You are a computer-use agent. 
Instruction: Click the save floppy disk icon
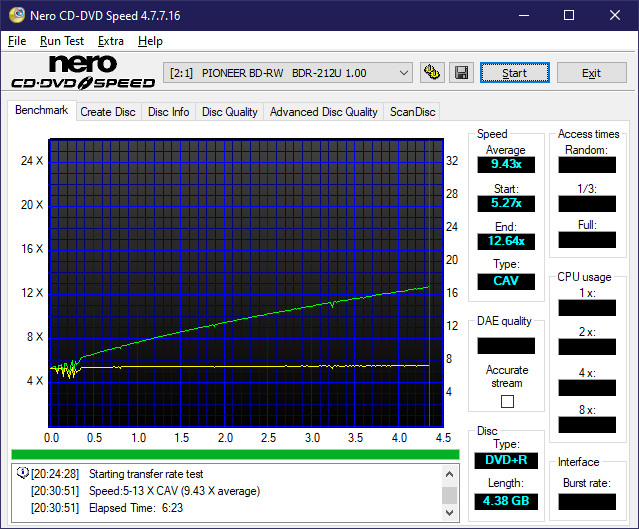click(461, 73)
